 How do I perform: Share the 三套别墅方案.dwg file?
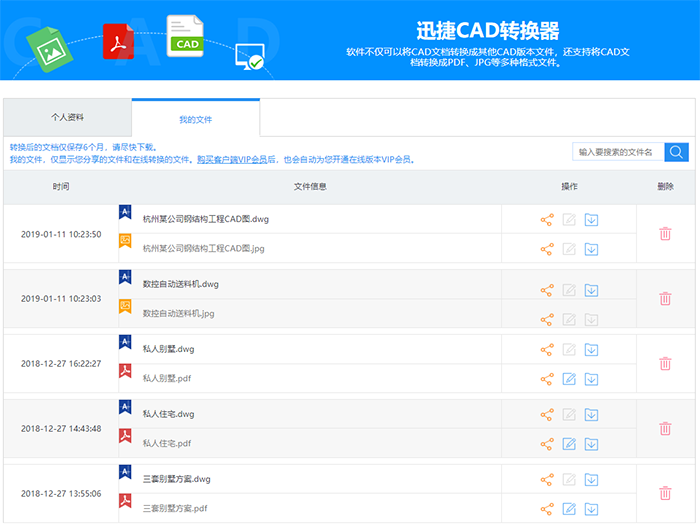click(547, 480)
